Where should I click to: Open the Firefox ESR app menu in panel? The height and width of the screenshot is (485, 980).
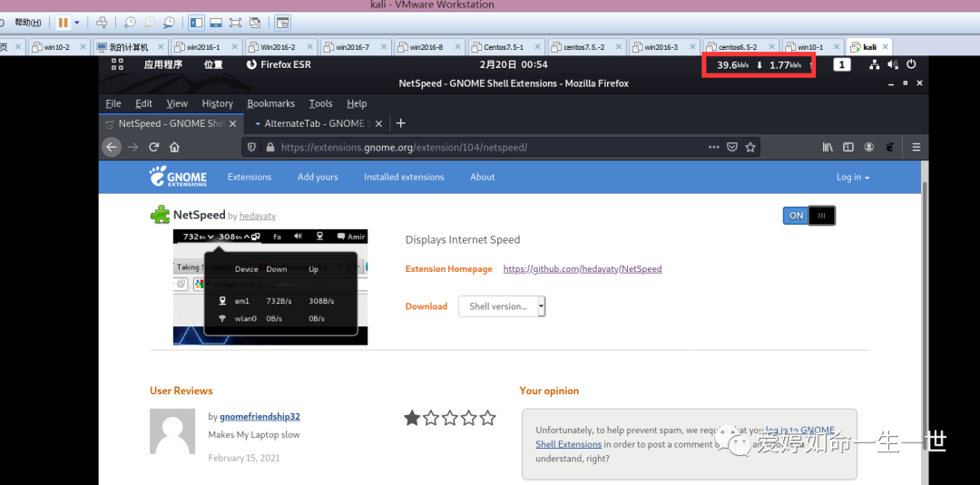tap(279, 64)
